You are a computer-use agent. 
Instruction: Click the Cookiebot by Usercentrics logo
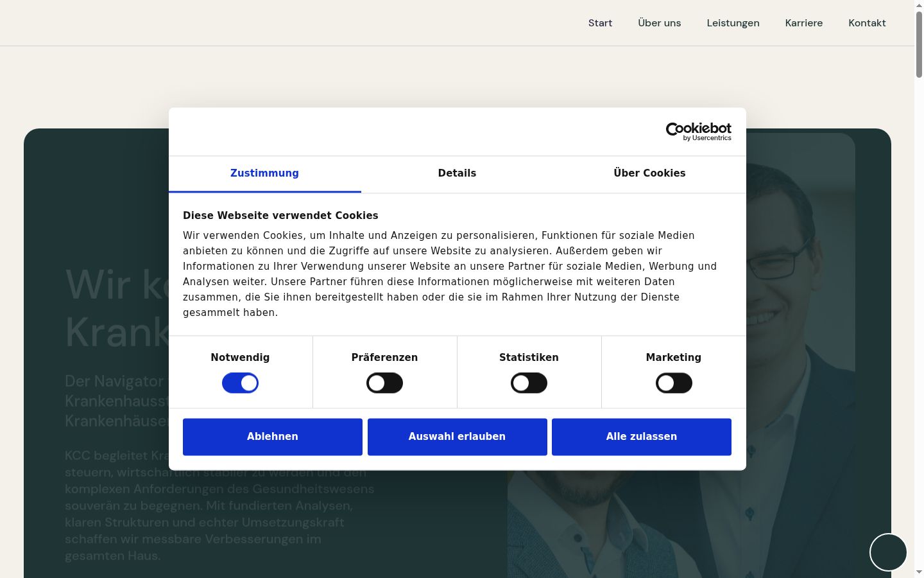click(x=698, y=132)
